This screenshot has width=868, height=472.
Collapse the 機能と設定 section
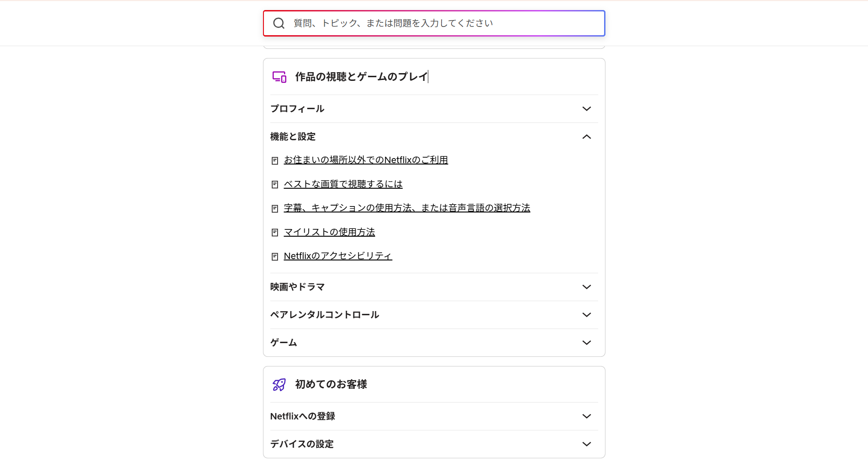pyautogui.click(x=586, y=137)
